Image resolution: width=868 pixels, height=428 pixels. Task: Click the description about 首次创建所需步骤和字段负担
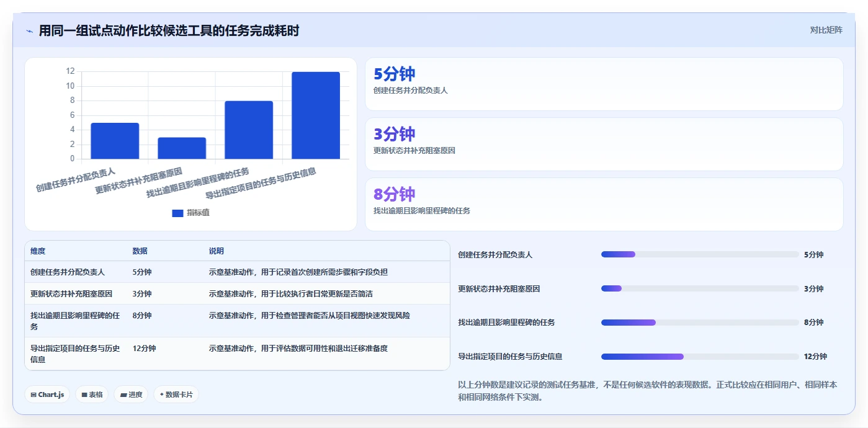pos(298,272)
